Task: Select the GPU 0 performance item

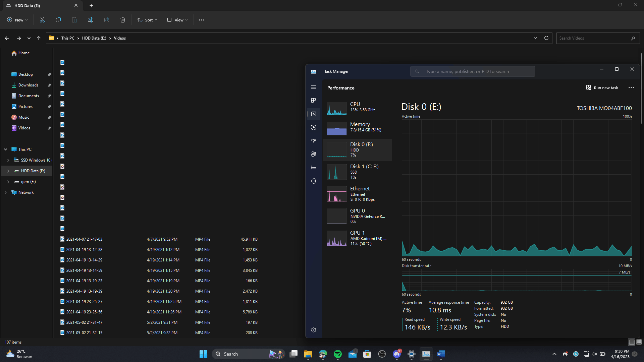Action: click(x=357, y=216)
